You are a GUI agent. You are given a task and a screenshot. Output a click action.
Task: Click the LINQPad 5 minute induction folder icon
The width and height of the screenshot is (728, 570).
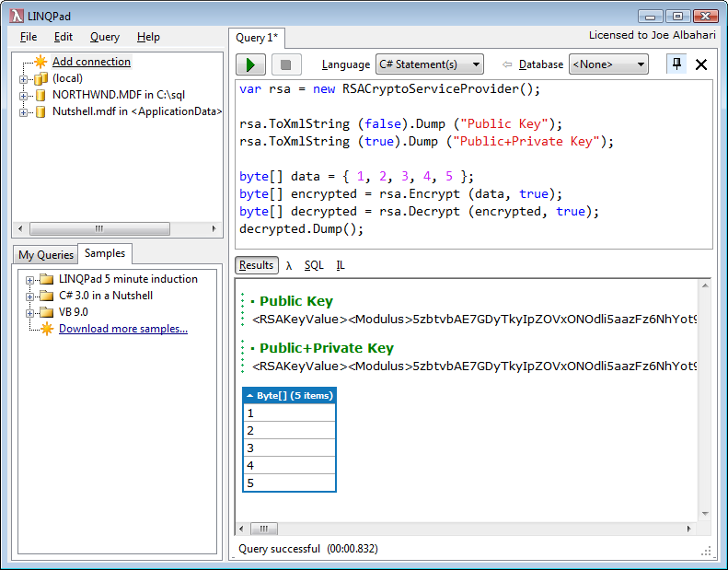click(x=46, y=279)
